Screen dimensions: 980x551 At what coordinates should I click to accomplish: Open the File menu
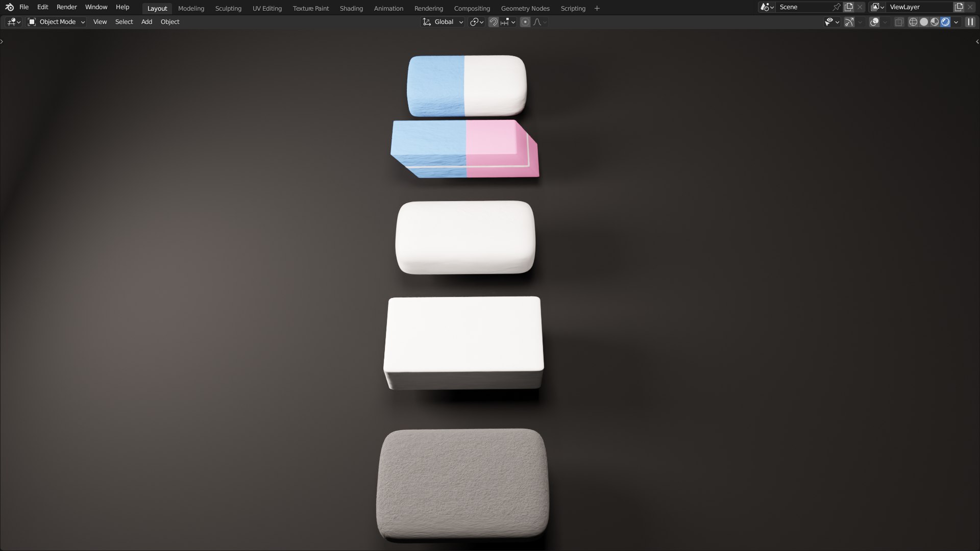(x=24, y=7)
